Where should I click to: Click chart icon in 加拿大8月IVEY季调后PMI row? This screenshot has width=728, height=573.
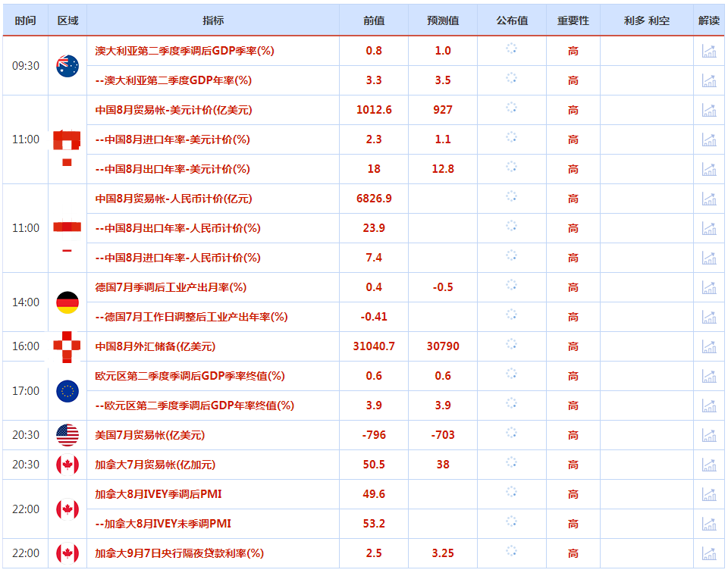(x=709, y=494)
